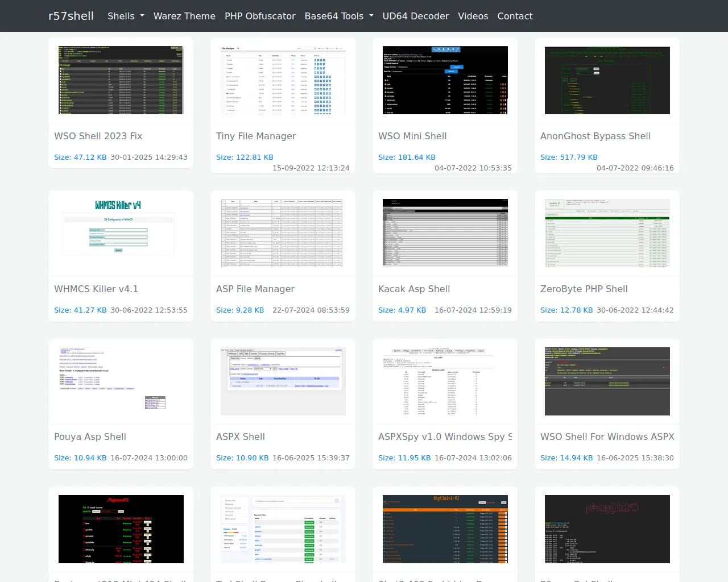Click the "Size: 10.90 KB" text
The image size is (728, 582).
(x=242, y=458)
